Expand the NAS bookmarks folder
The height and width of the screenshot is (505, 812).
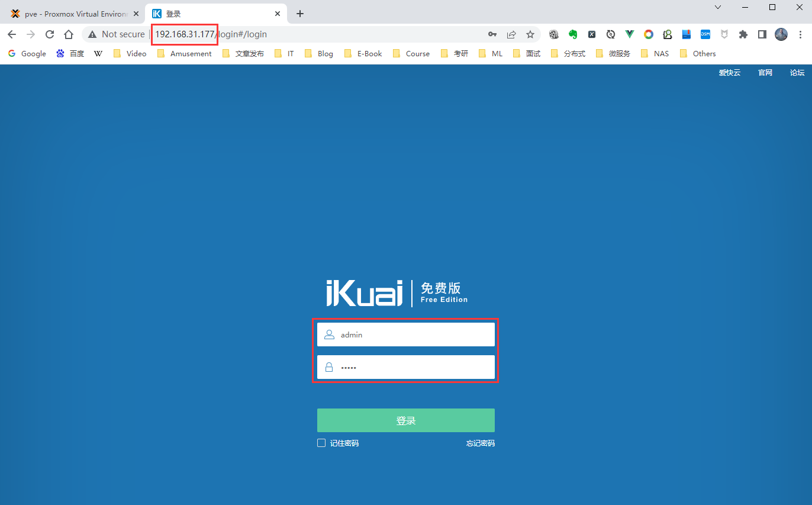coord(655,53)
